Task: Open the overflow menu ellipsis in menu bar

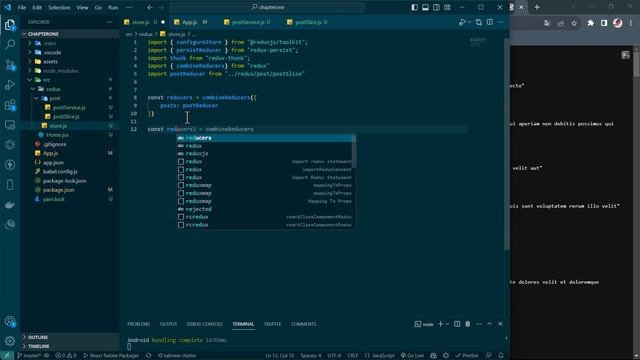Action: (129, 7)
